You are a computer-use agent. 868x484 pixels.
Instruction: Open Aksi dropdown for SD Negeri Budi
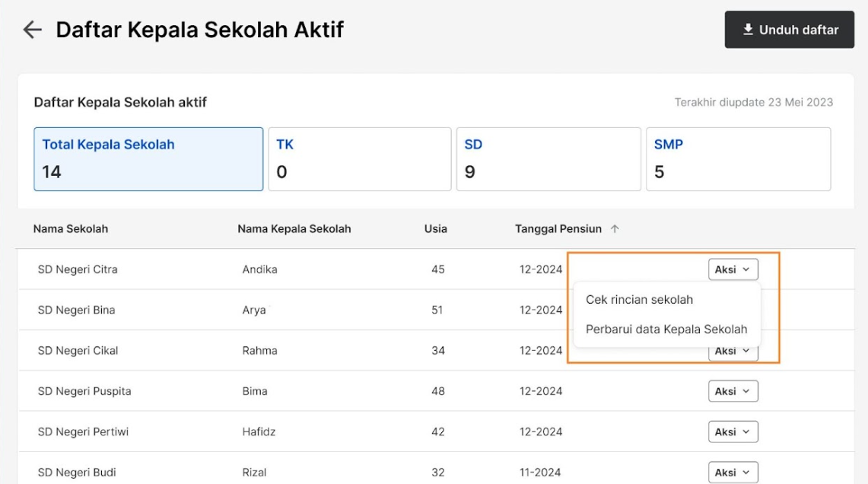(x=733, y=473)
